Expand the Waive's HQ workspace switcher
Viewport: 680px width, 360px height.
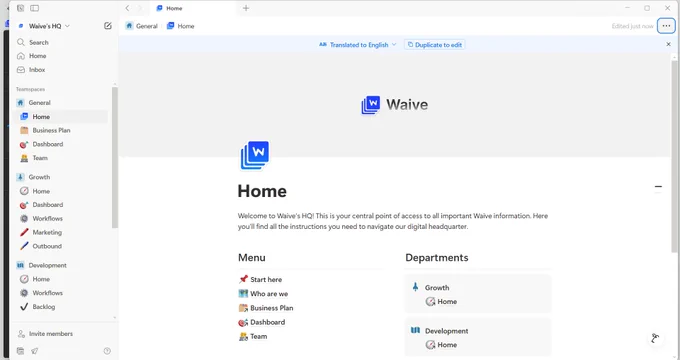click(43, 26)
